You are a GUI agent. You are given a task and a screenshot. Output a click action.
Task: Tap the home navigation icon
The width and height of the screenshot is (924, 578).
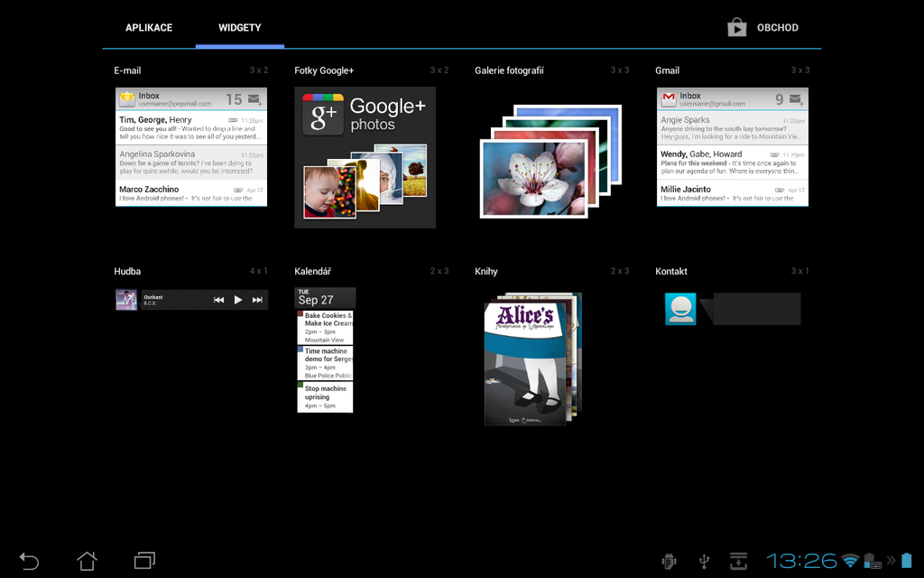coord(87,560)
